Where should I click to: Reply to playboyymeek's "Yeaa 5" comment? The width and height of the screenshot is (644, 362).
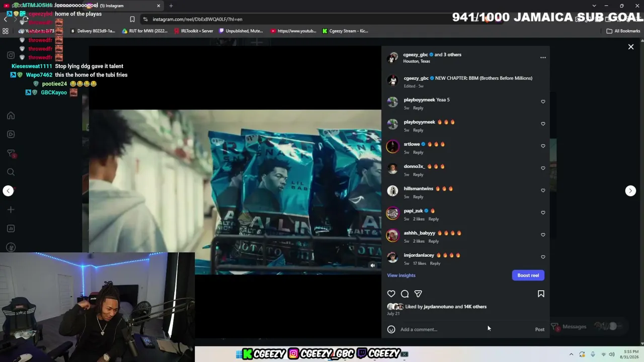[418, 108]
